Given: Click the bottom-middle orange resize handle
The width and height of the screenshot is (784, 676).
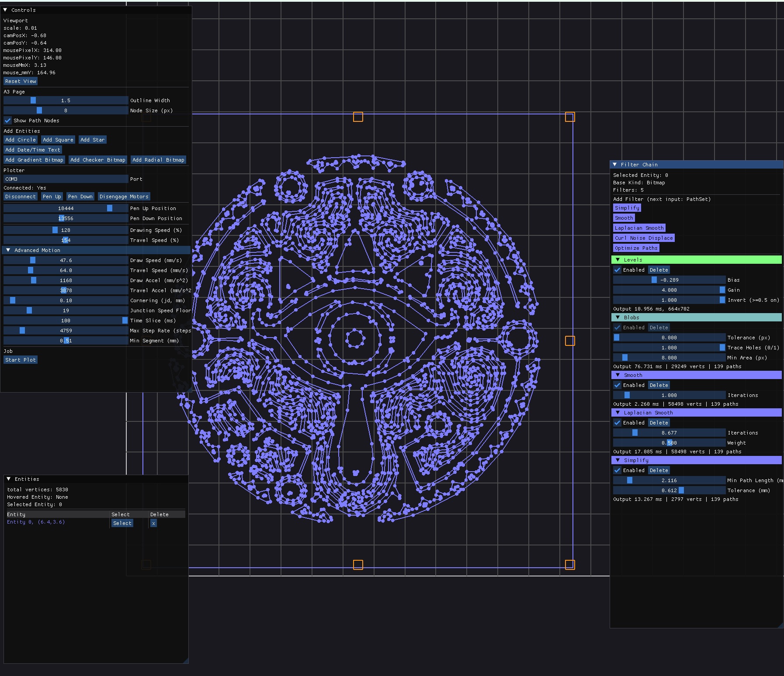Looking at the screenshot, I should [x=358, y=565].
